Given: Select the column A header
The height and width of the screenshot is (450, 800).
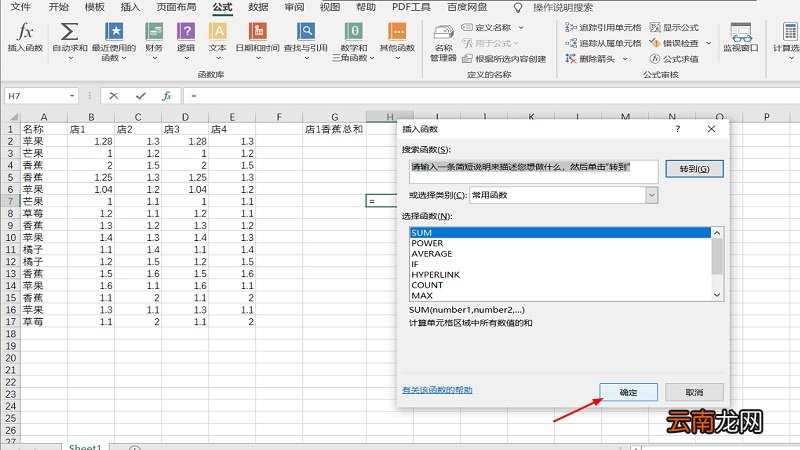Looking at the screenshot, I should [x=43, y=117].
